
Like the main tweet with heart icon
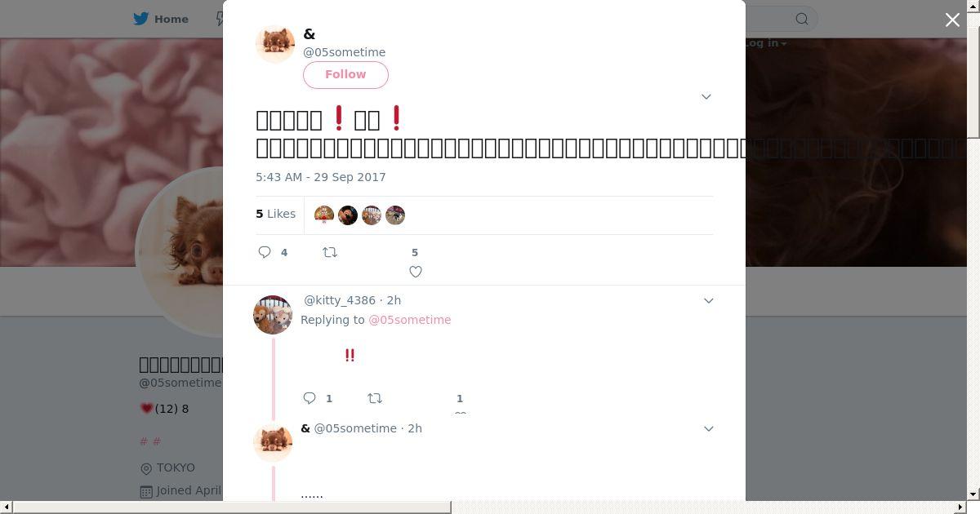click(x=416, y=272)
